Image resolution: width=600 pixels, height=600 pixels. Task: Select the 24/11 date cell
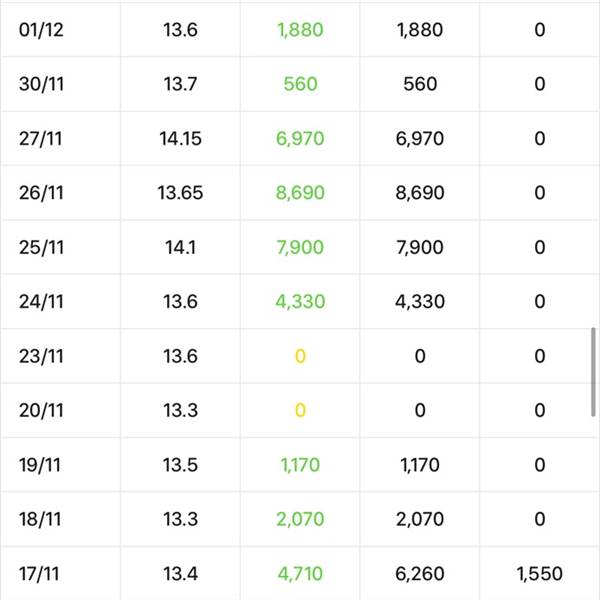[41, 302]
